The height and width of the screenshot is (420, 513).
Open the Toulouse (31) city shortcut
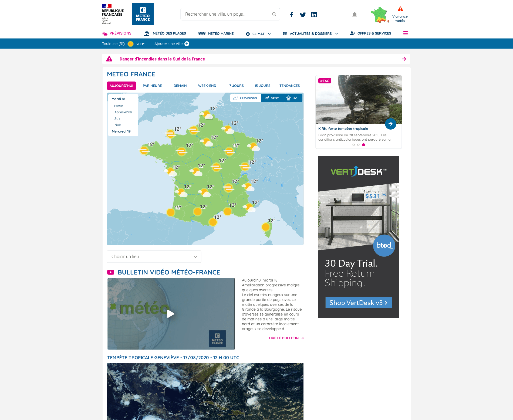pyautogui.click(x=113, y=44)
